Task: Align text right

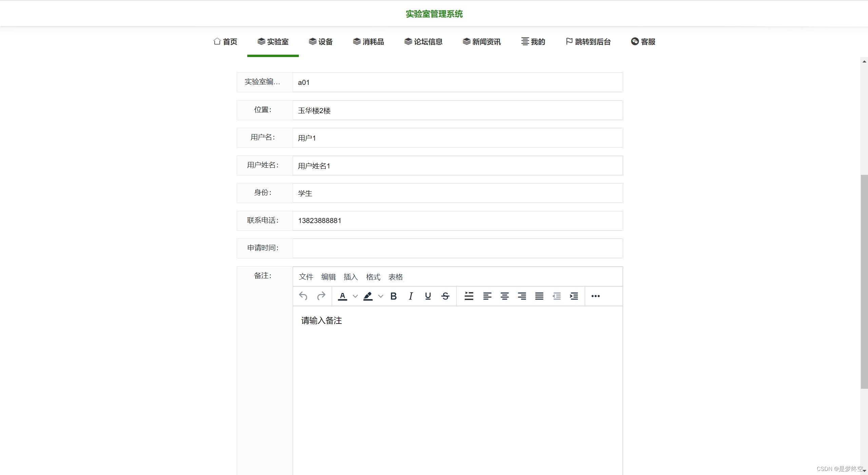Action: pos(522,296)
